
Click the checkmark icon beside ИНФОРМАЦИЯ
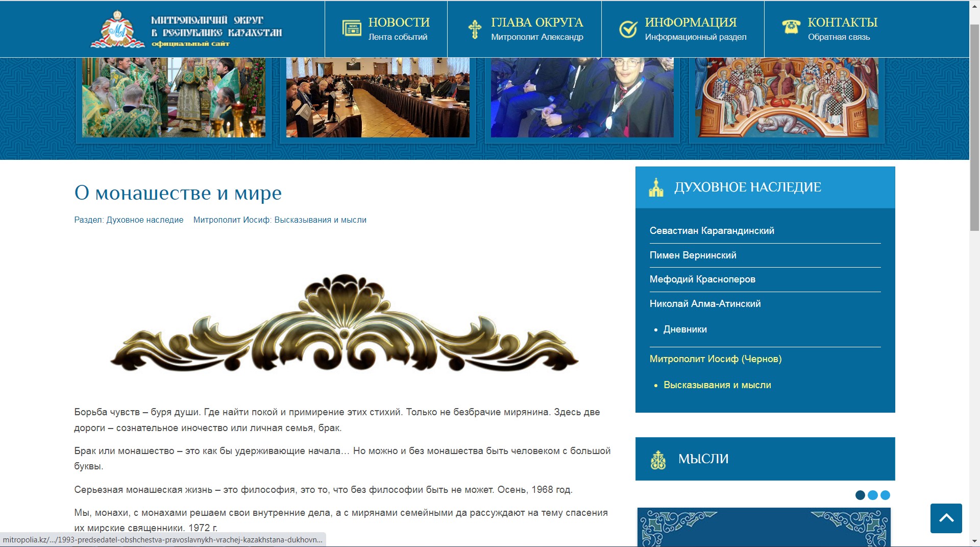pos(628,29)
